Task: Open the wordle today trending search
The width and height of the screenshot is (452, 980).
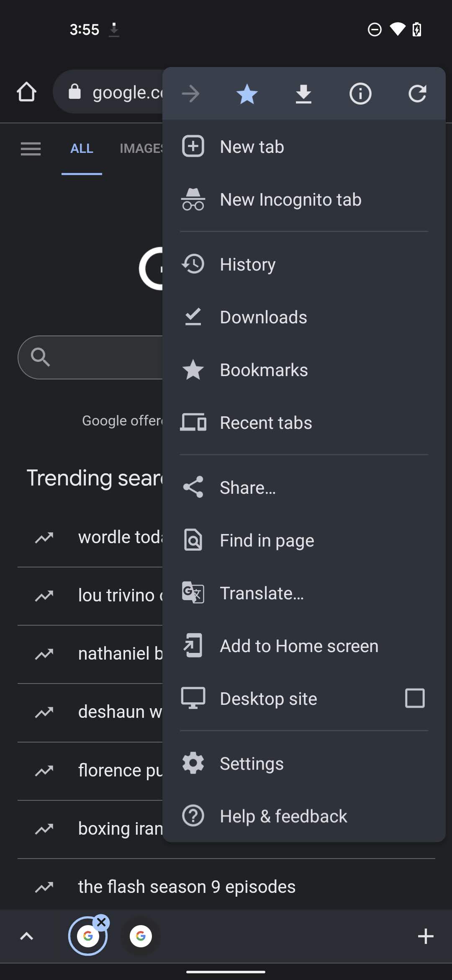Action: click(90, 538)
